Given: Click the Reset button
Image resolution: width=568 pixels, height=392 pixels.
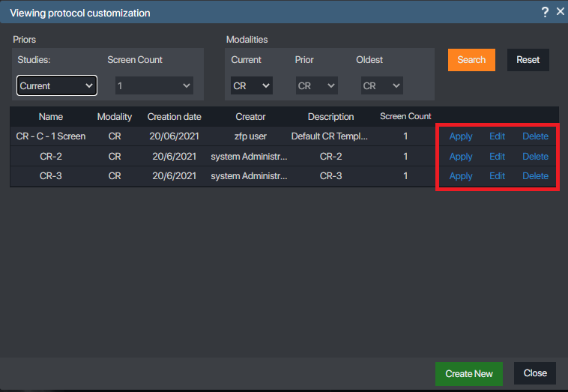Looking at the screenshot, I should (528, 60).
